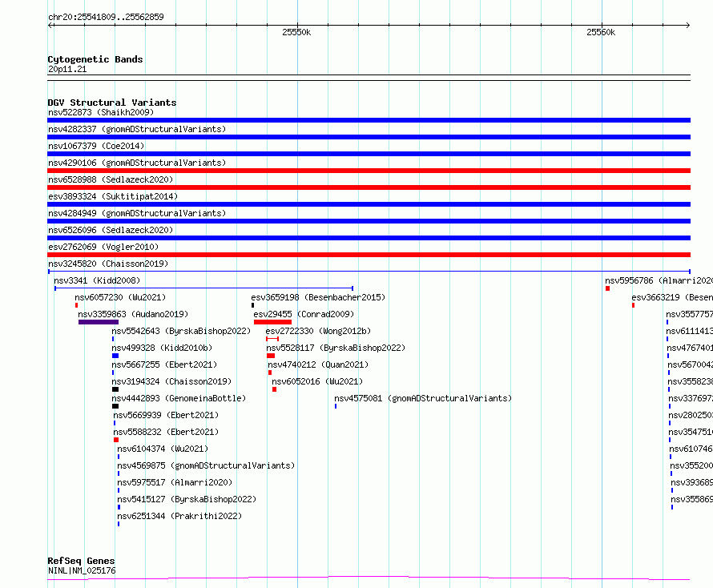Screen dimensions: 713x588
Task: Click the blue bar under nsv522873
Action: coord(369,120)
